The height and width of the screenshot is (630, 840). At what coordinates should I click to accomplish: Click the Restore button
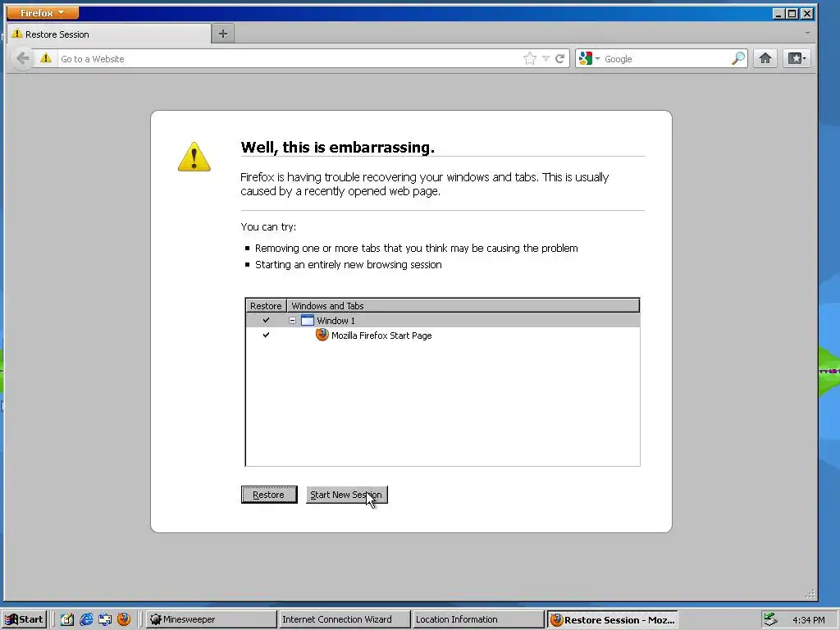coord(269,495)
